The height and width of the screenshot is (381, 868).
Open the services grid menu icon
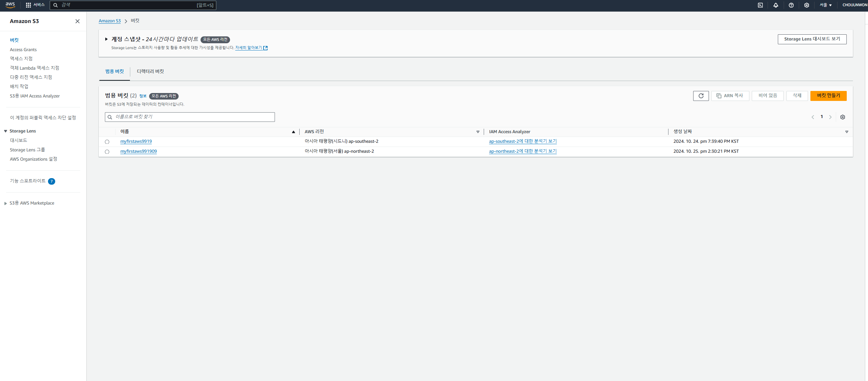click(28, 5)
